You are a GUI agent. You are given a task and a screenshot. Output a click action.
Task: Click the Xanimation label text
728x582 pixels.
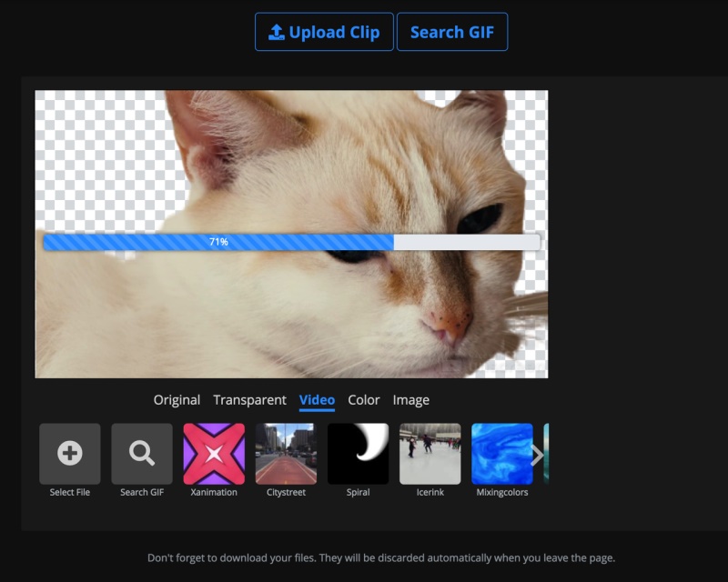point(214,492)
